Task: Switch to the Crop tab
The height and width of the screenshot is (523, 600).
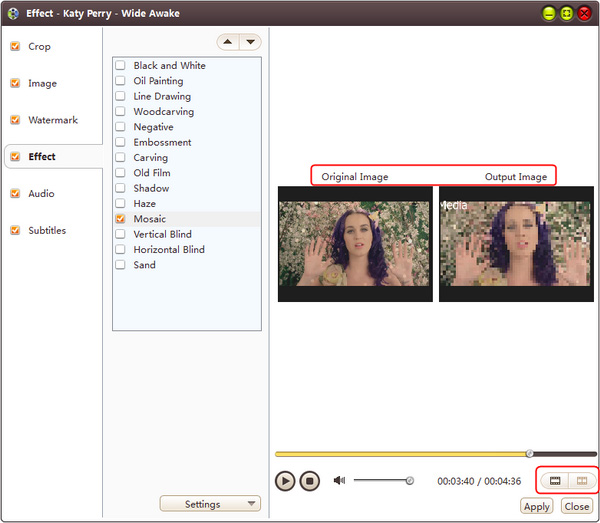Action: [40, 47]
